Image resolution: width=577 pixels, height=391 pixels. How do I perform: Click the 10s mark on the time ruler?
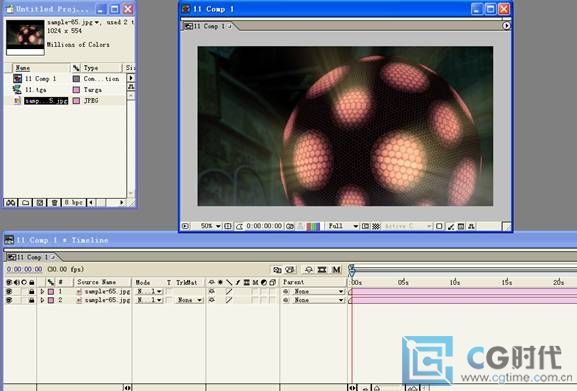pos(455,282)
